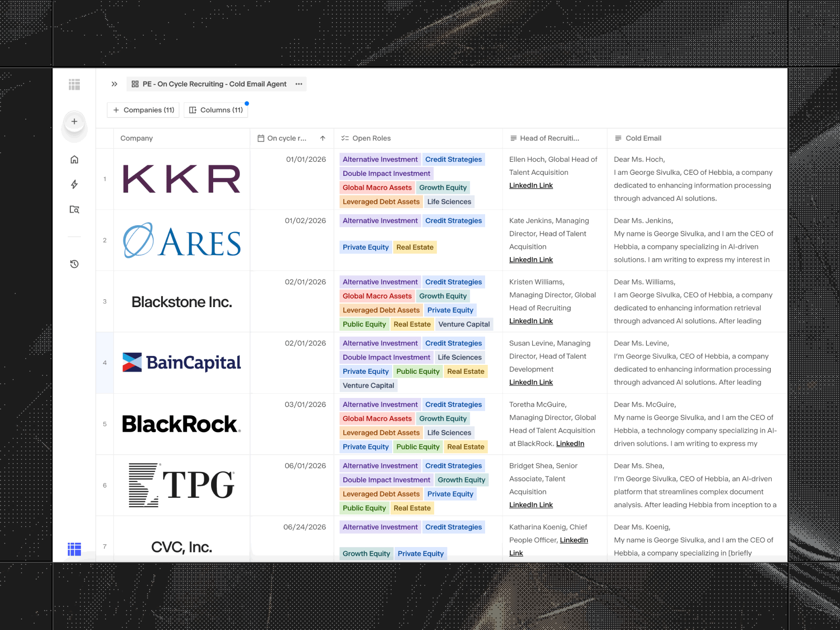Click the Companies (11) button
Screen dimensions: 840x630
(143, 110)
